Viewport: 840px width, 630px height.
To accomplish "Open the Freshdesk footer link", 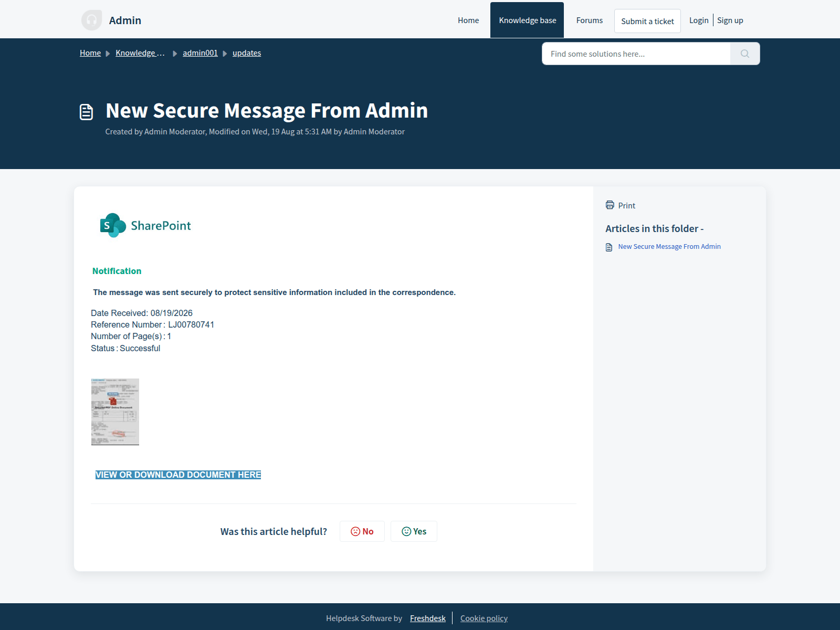I will (428, 618).
